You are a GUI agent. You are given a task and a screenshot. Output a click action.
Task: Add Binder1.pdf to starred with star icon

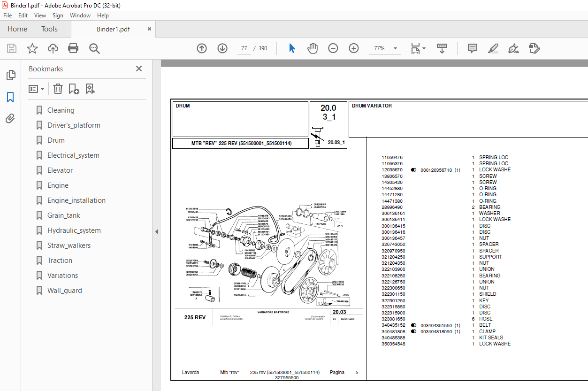[32, 48]
